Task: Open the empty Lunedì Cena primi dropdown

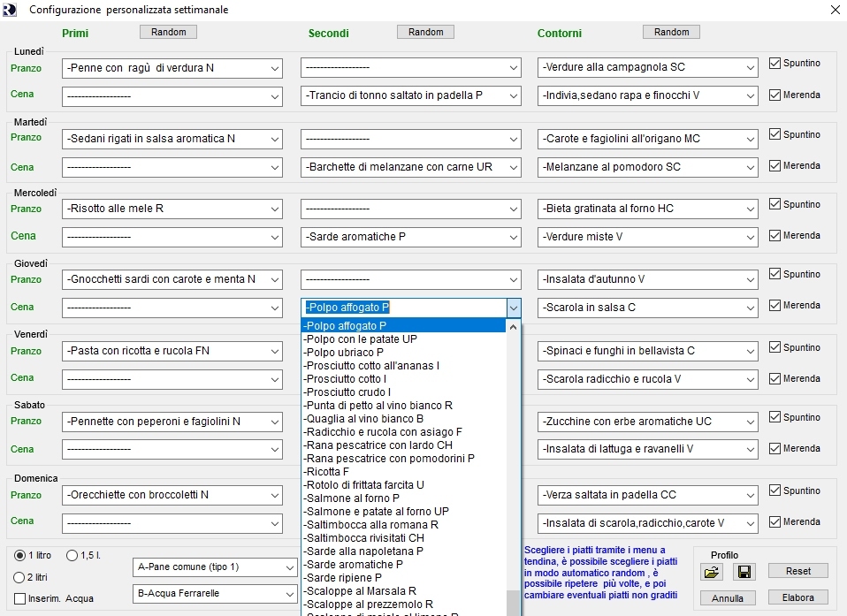Action: pos(275,97)
